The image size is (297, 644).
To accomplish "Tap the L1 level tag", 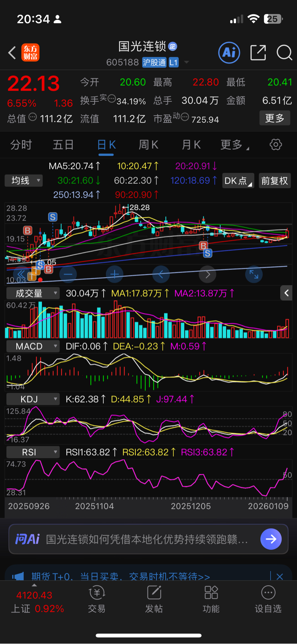I will pos(174,62).
